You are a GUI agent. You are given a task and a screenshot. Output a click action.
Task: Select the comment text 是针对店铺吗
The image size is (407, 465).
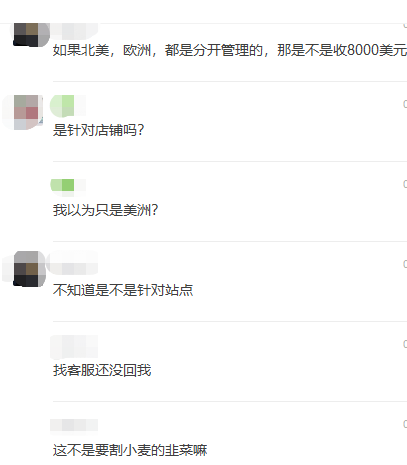[98, 130]
